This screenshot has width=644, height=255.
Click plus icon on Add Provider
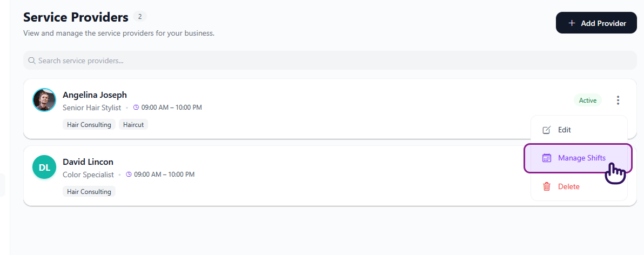point(572,23)
